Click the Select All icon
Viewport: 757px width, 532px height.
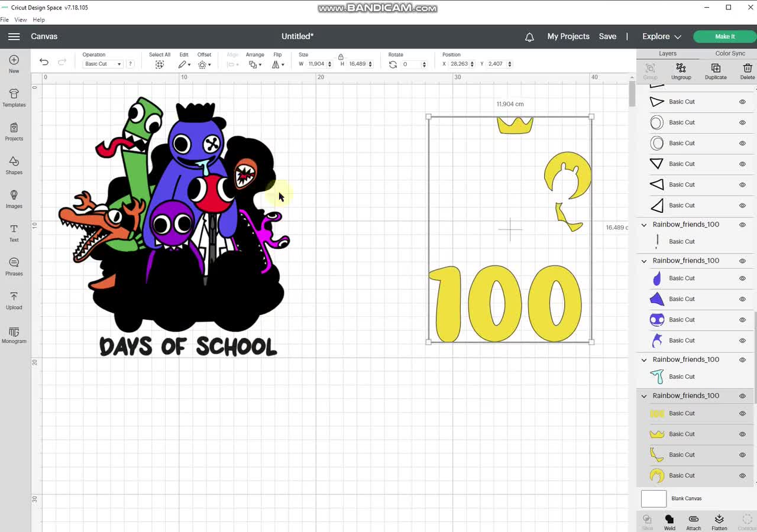coord(160,64)
